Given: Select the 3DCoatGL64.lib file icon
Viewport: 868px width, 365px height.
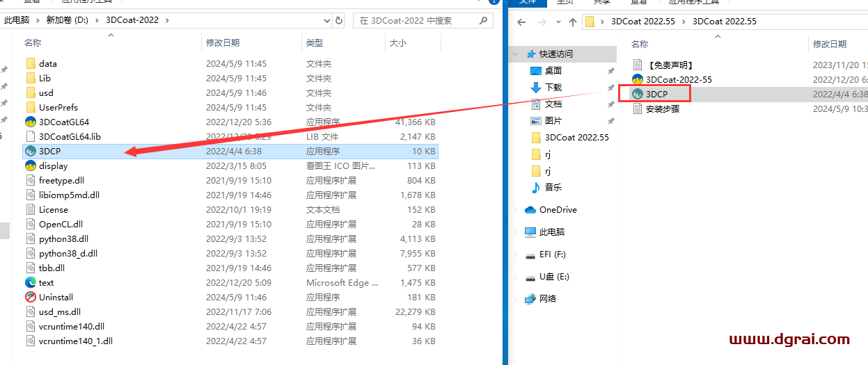Looking at the screenshot, I should pos(31,136).
